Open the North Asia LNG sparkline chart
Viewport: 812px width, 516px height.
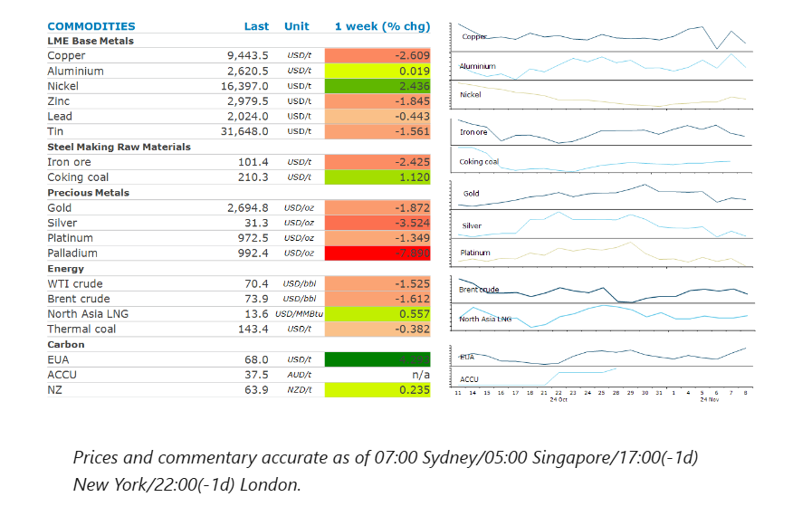click(x=602, y=317)
